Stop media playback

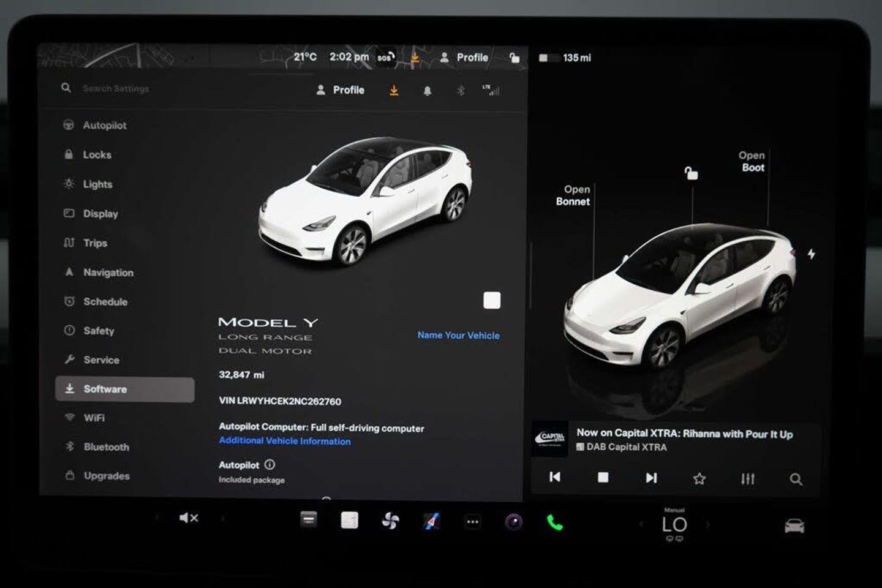click(603, 477)
